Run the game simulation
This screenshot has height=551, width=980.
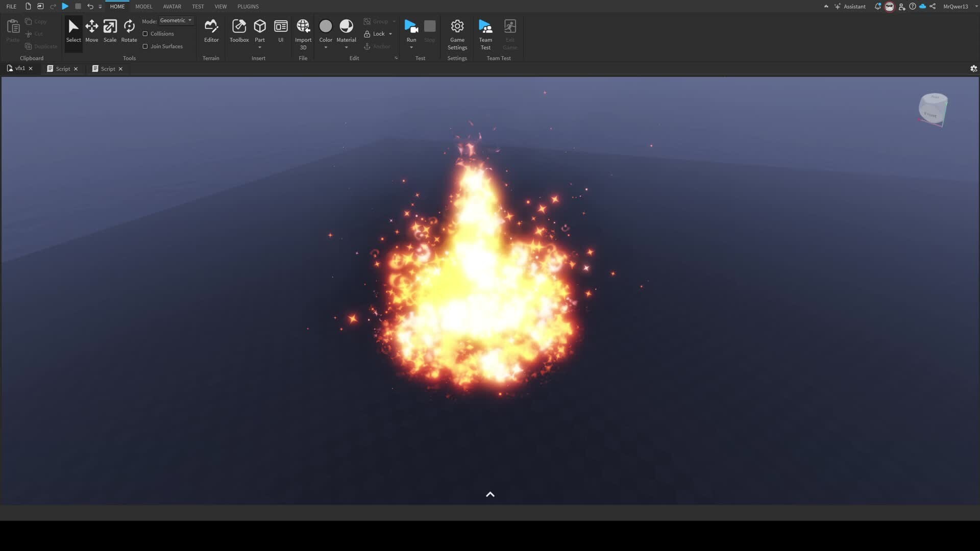411,28
